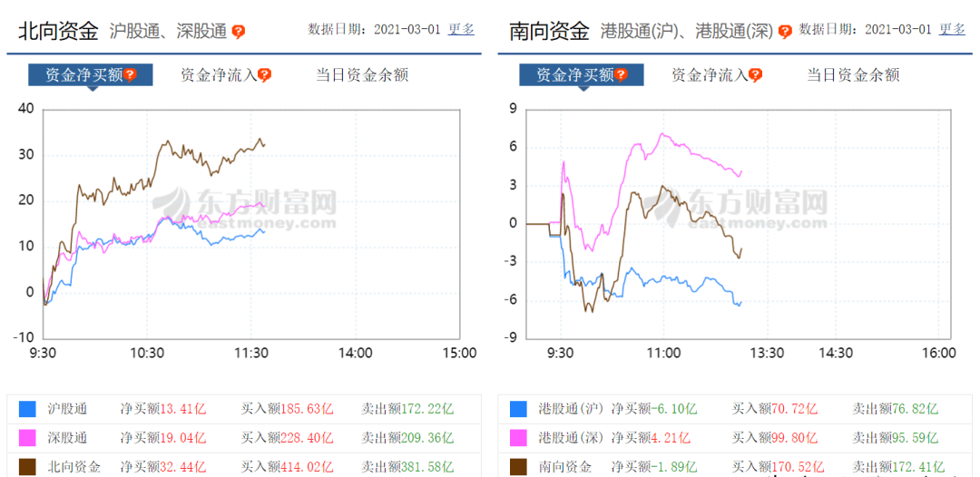Click blue 港股通(沪) legend color swatch

(518, 409)
